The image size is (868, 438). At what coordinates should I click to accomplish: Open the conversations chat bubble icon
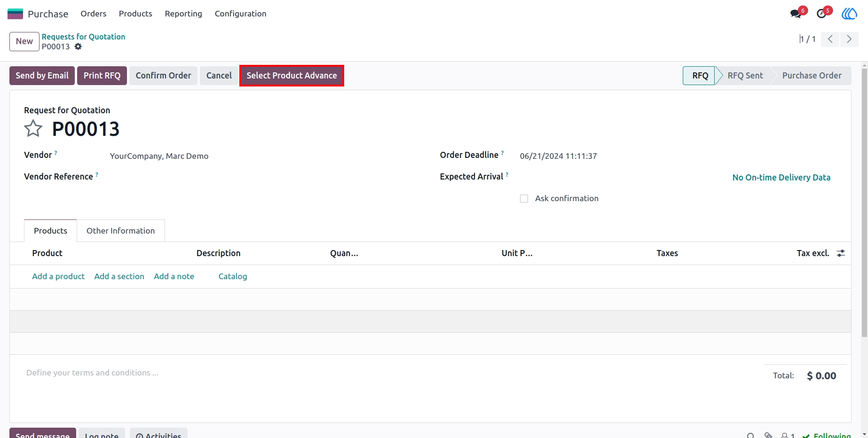tap(796, 14)
